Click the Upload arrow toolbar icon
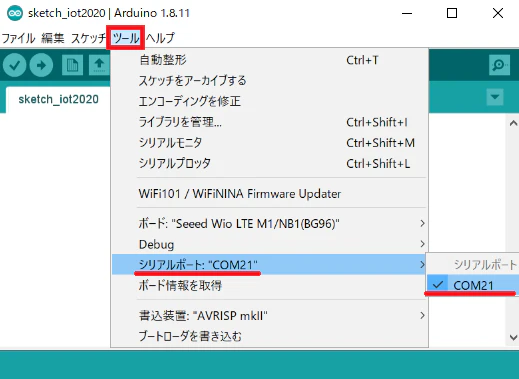Screen dimensions: 519x379 pos(41,65)
